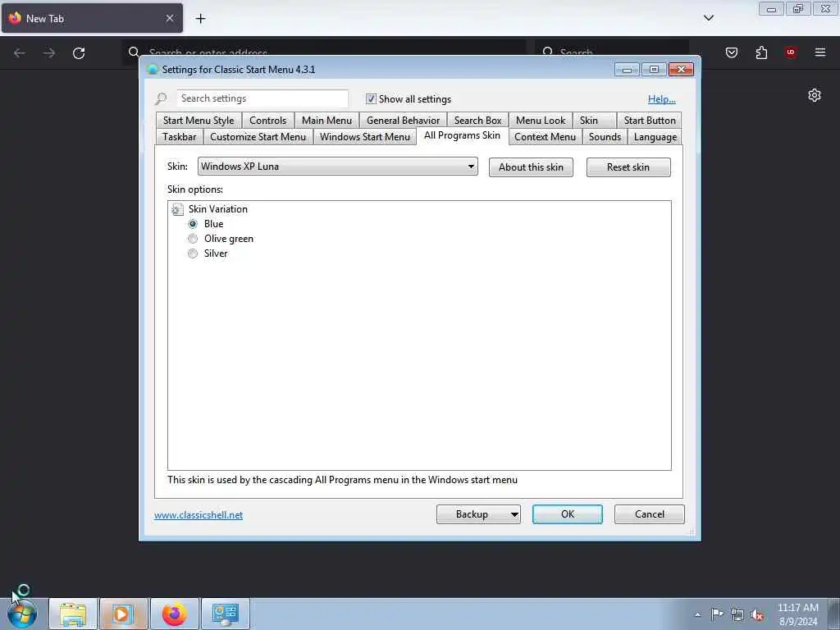Click the uBlock Origin toolbar icon
Viewport: 840px width, 630px height.
[791, 52]
